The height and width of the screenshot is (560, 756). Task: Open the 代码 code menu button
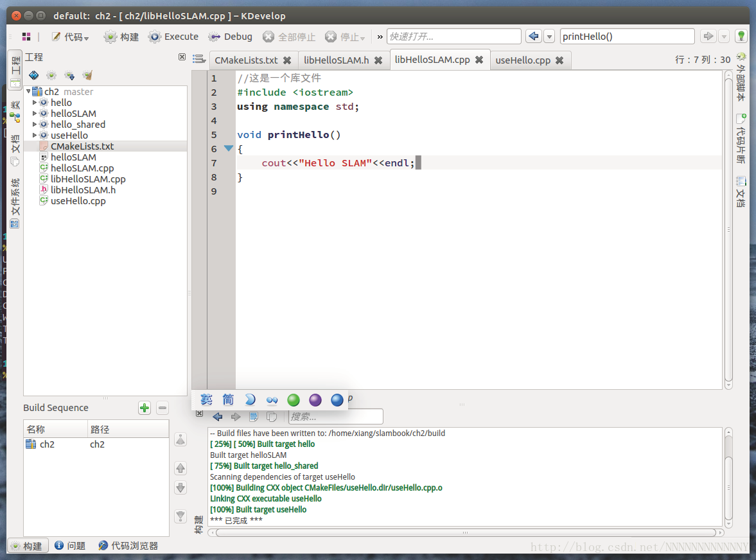[71, 37]
